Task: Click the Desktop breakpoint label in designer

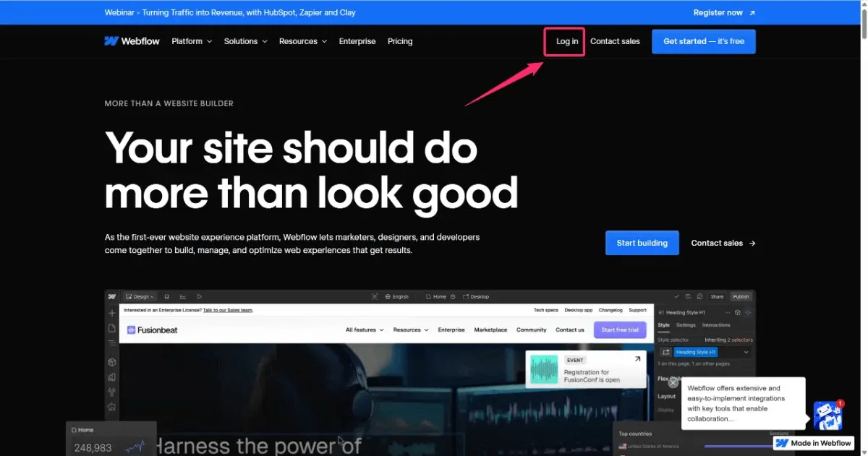Action: (480, 296)
